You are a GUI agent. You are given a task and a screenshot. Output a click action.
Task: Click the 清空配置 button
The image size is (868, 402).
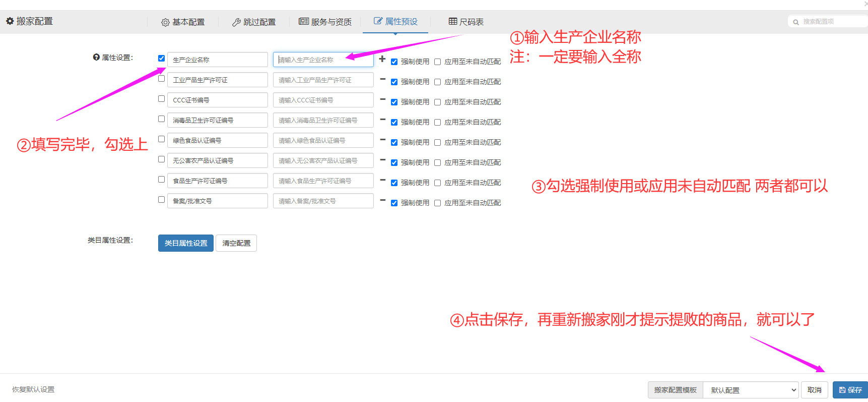236,243
